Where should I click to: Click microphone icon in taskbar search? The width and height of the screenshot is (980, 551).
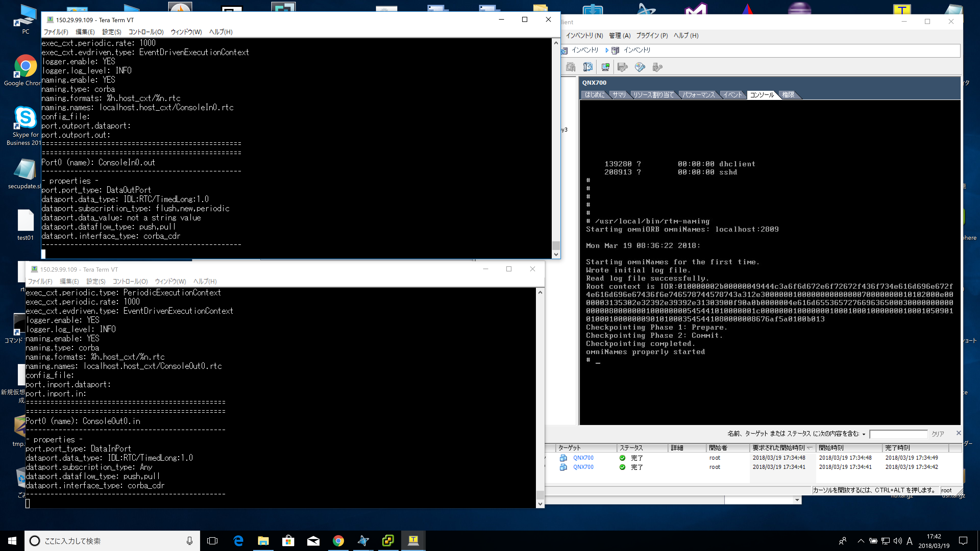[x=189, y=541]
